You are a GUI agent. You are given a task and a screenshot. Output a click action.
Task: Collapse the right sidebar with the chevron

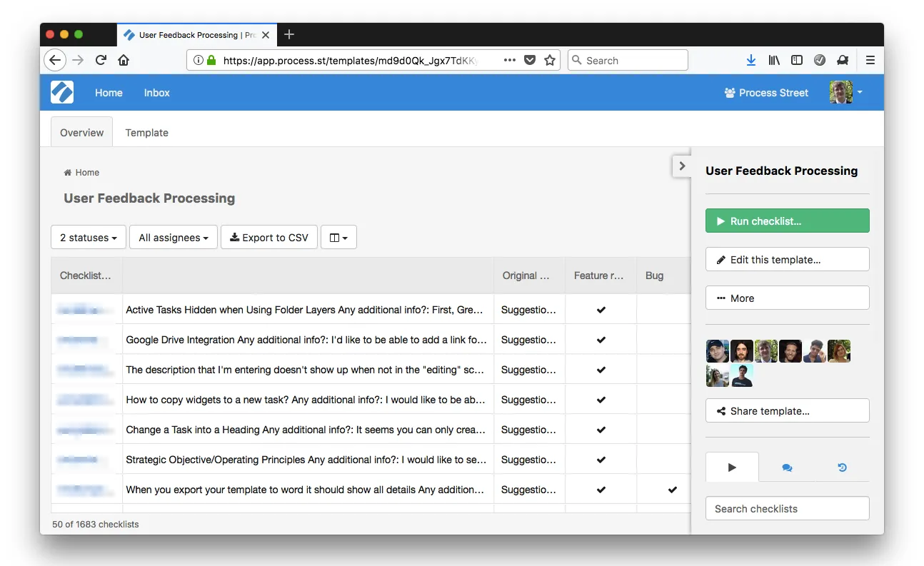pyautogui.click(x=682, y=166)
